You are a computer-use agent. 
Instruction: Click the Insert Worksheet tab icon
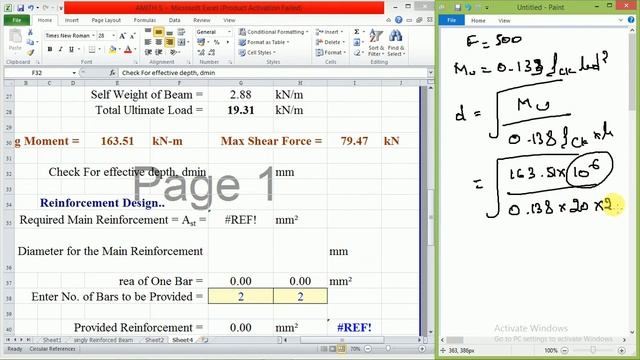(x=205, y=340)
